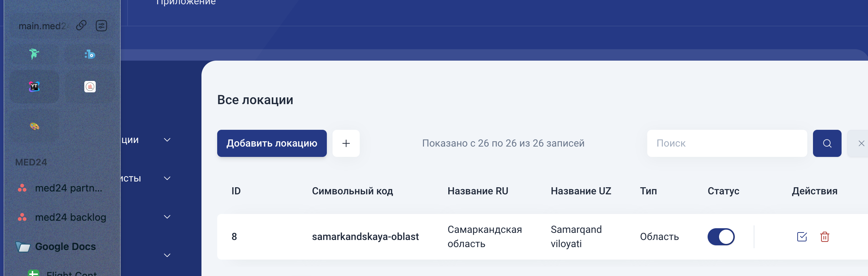Toggle status of Самаркандская область
Viewport: 868px width, 276px height.
(721, 237)
